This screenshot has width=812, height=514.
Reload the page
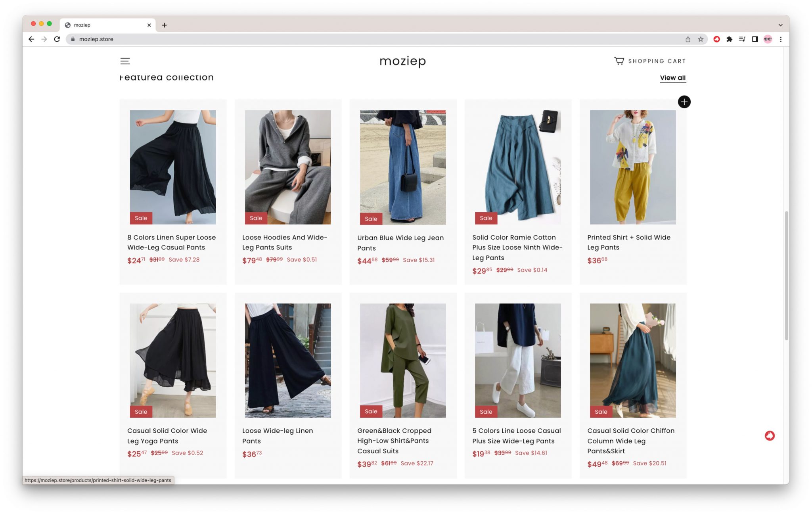[x=57, y=39]
